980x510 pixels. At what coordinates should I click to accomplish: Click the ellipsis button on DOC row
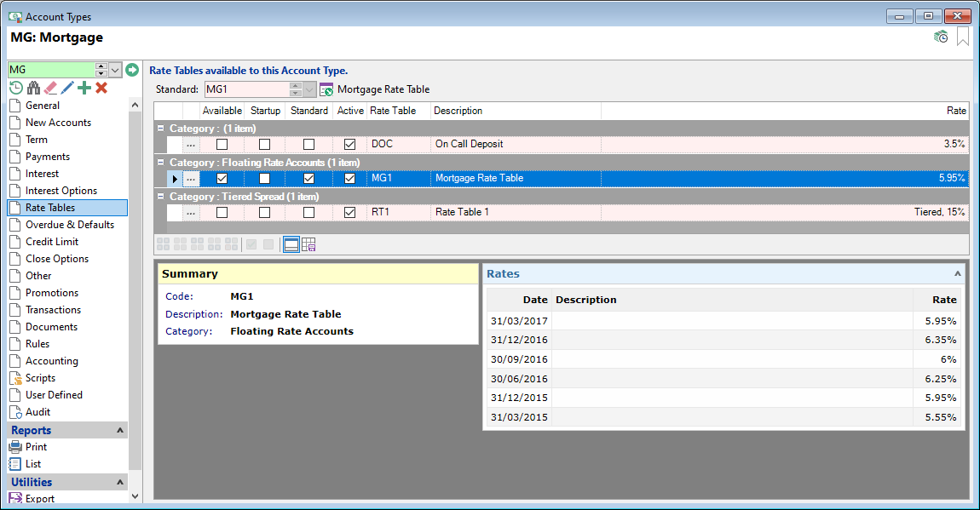pyautogui.click(x=191, y=144)
